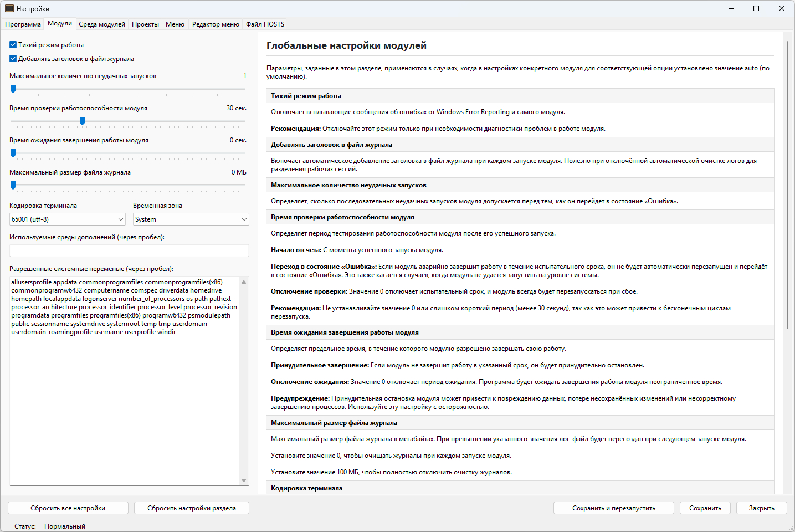Viewport: 795px width, 532px height.
Task: Disable the 'Тихий режим работы' checkbox
Action: (13, 45)
